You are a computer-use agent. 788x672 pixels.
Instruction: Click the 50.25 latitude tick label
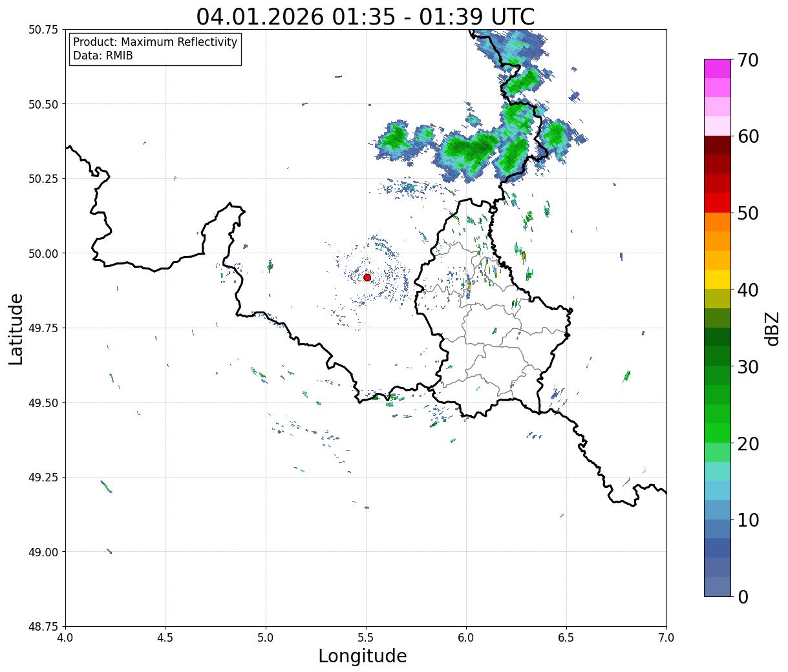coord(43,179)
